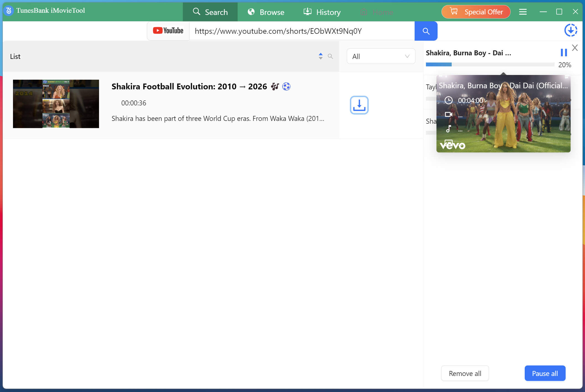Sort the list with the sort arrows
Image resolution: width=585 pixels, height=392 pixels.
tap(321, 56)
